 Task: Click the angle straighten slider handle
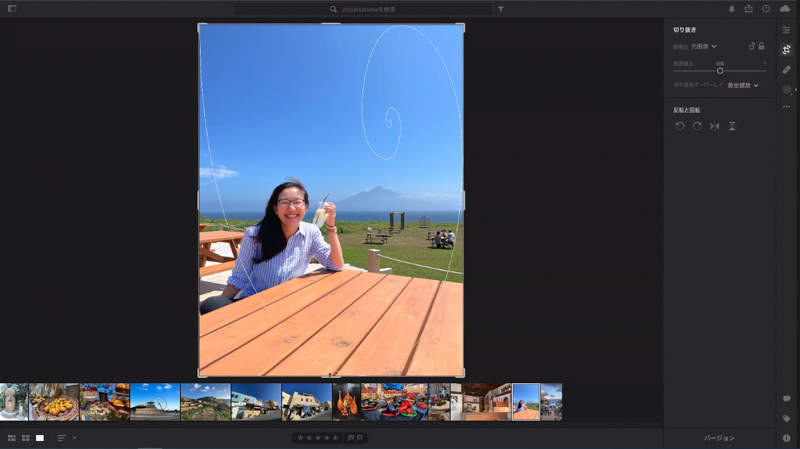720,71
